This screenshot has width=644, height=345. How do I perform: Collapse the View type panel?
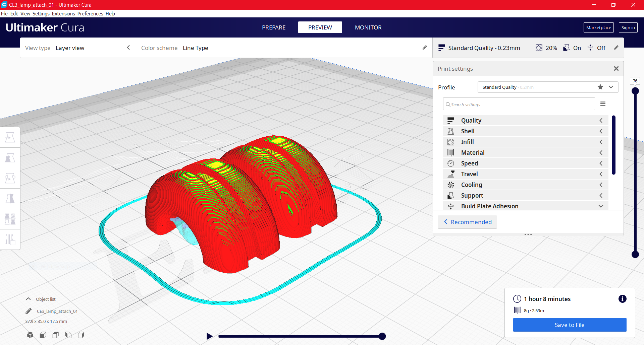tap(128, 48)
